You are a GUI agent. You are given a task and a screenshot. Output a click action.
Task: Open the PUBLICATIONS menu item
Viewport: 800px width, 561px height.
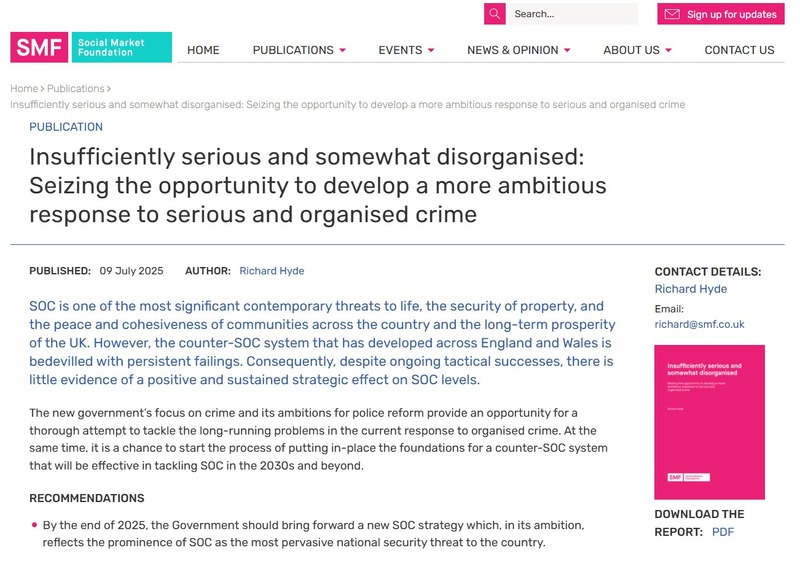293,50
